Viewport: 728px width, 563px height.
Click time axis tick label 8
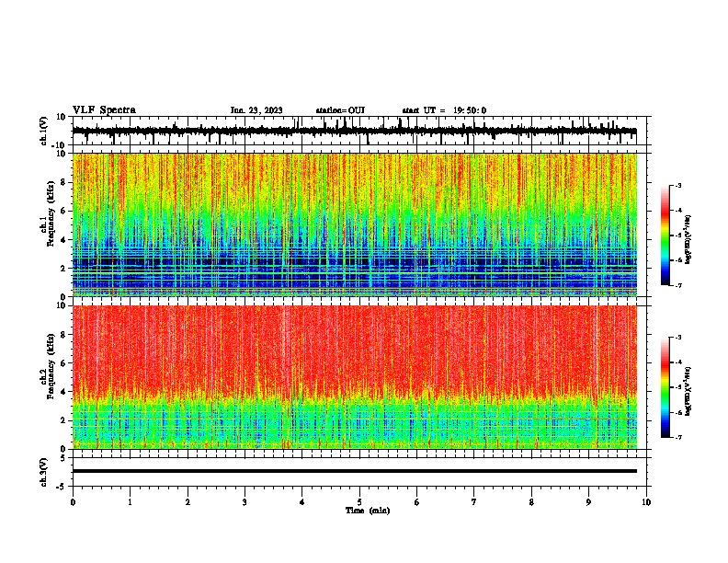pyautogui.click(x=531, y=502)
